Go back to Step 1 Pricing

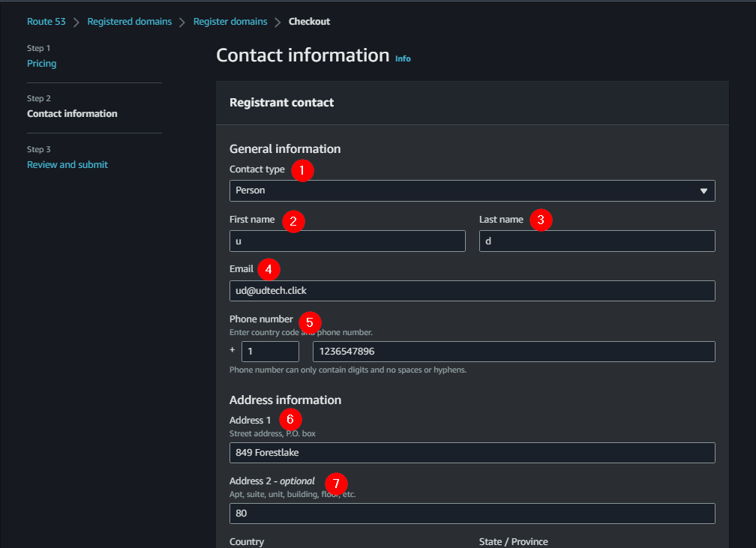(x=42, y=64)
